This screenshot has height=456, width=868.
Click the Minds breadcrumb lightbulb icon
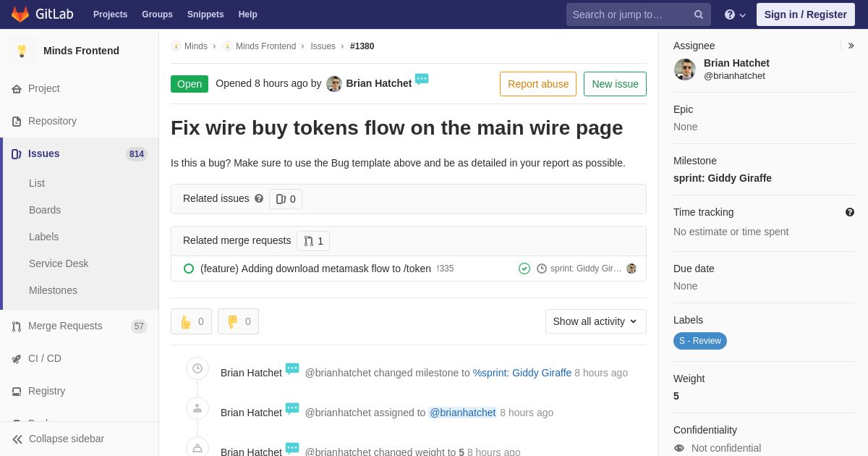176,46
